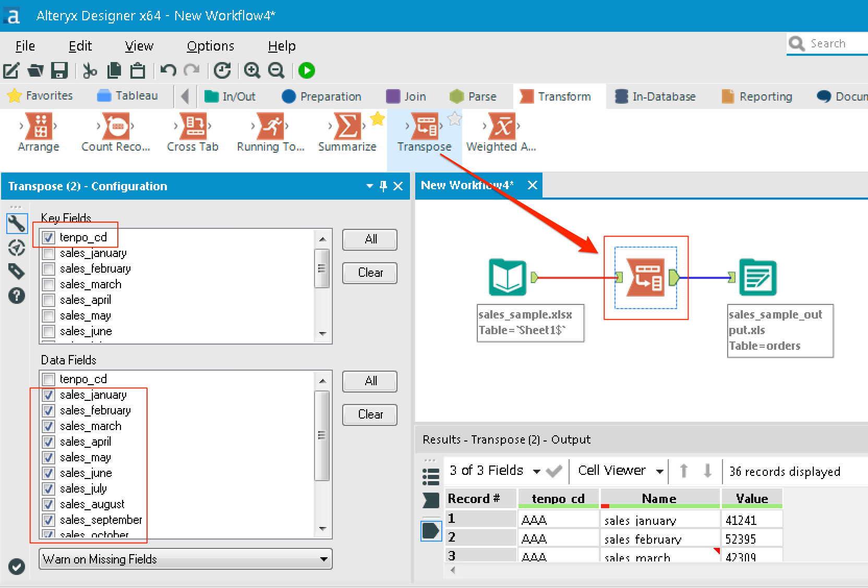Click Clear button for Key Fields

click(370, 273)
